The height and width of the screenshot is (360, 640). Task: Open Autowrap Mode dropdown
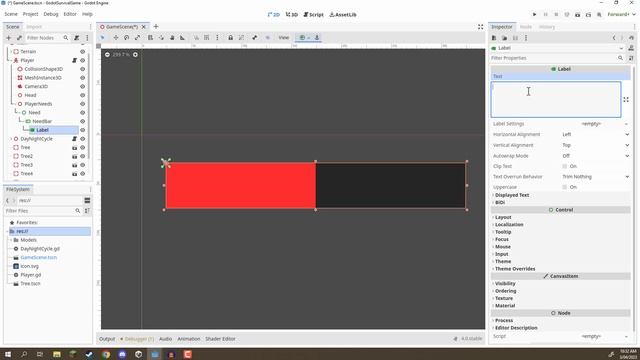click(x=596, y=156)
